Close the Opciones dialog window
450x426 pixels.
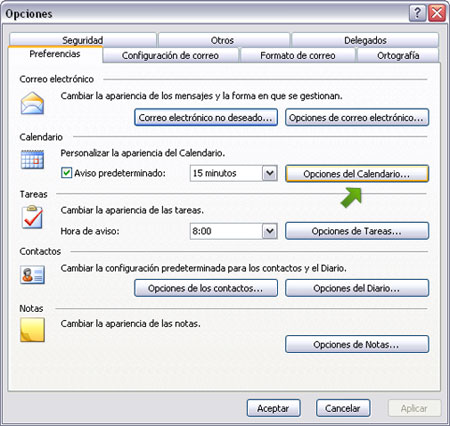pos(437,13)
